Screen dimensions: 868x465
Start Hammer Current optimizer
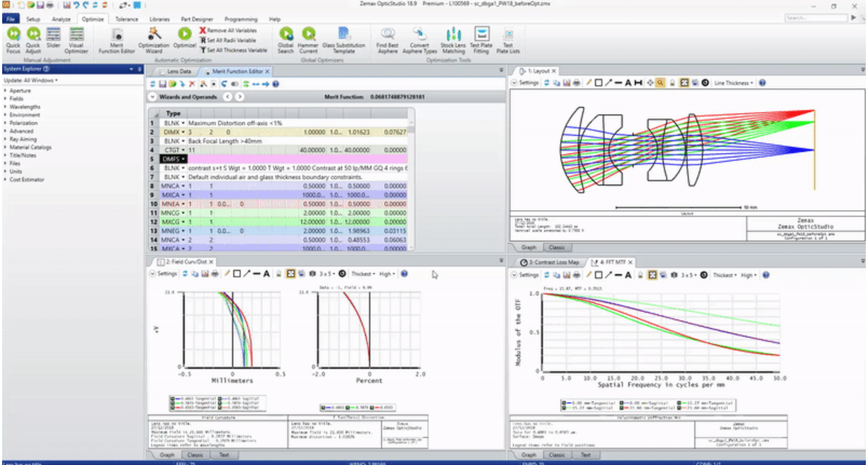pyautogui.click(x=308, y=40)
